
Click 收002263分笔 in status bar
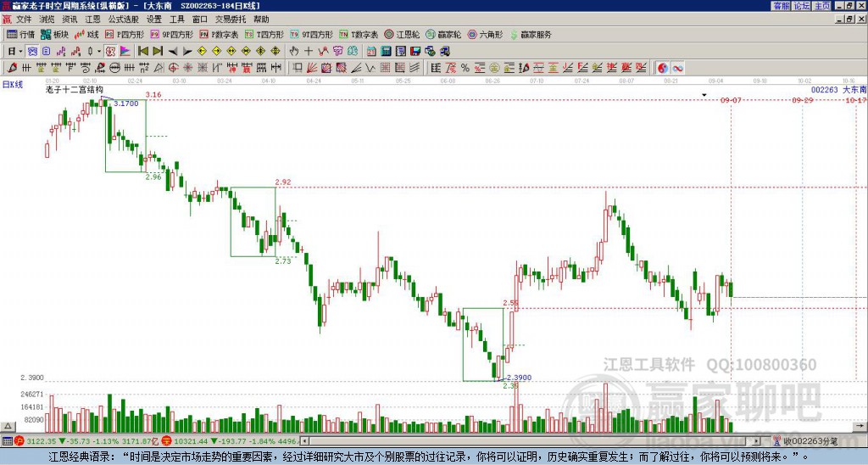[810, 441]
